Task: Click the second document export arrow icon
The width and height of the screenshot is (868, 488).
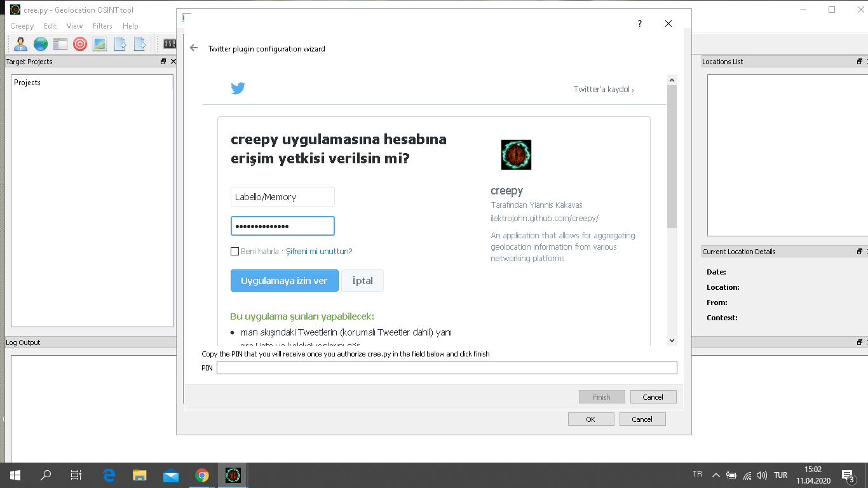Action: [139, 44]
